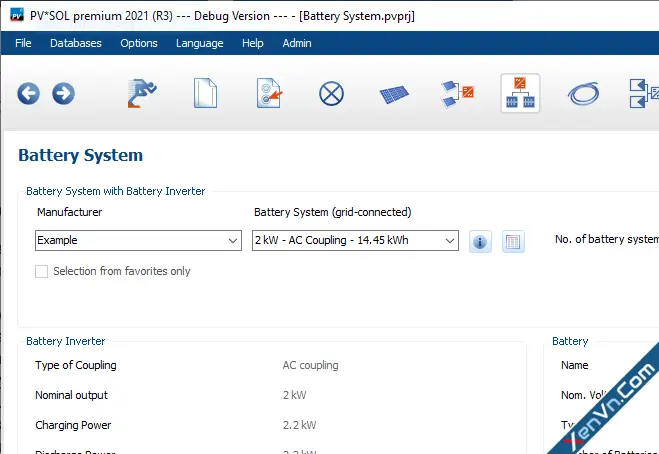659x454 pixels.
Task: Click the No. of battery systems label
Action: tap(606, 239)
